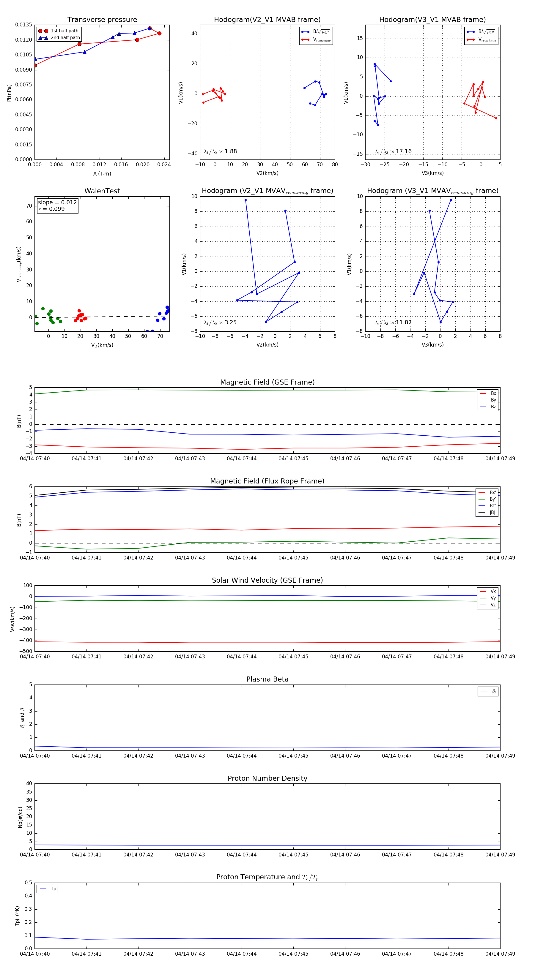The width and height of the screenshot is (535, 980).
Task: Click the "04/14 07:49" tick under the Proton Temperature plot
Action: [x=500, y=954]
